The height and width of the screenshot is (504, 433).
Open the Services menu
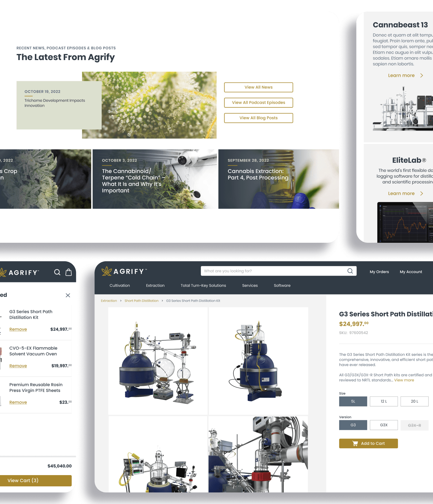(x=250, y=286)
